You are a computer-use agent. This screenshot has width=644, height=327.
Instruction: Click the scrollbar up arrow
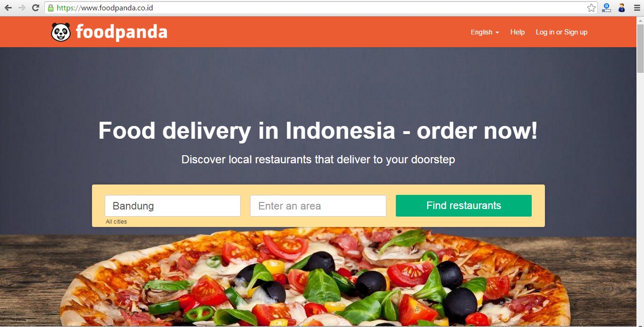(640, 21)
